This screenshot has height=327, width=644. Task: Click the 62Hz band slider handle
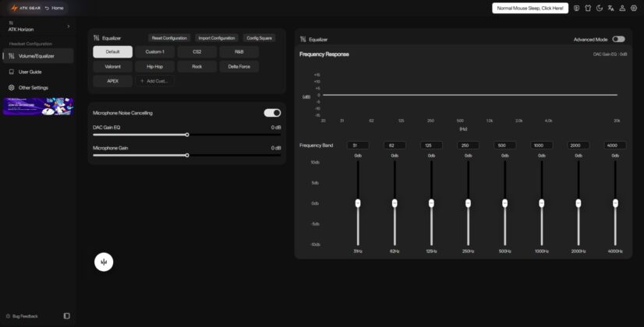[x=395, y=203]
